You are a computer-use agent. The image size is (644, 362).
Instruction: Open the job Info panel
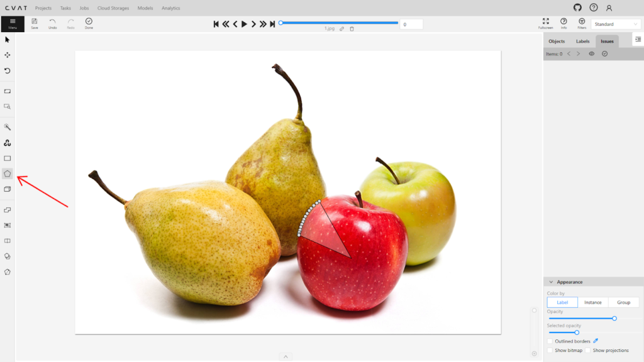(x=563, y=24)
